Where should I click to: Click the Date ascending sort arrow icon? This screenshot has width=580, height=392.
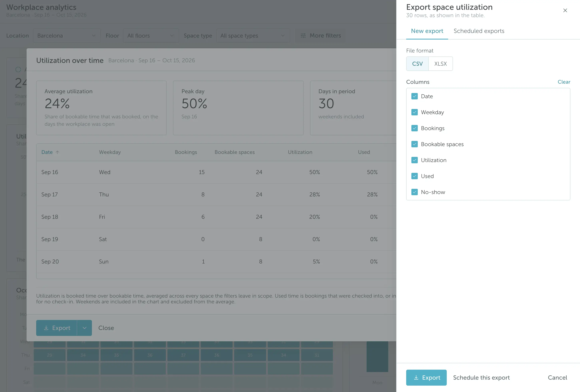click(x=57, y=152)
